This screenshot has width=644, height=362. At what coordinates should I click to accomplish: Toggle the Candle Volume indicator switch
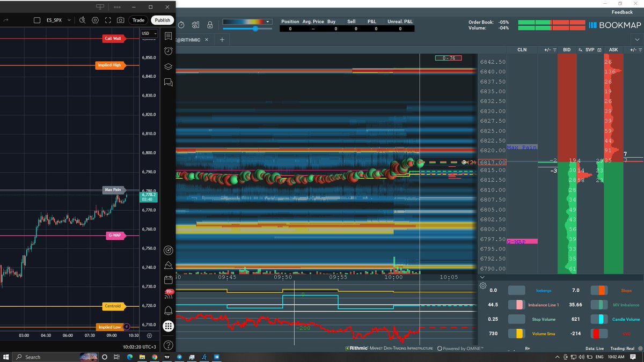pos(599,319)
